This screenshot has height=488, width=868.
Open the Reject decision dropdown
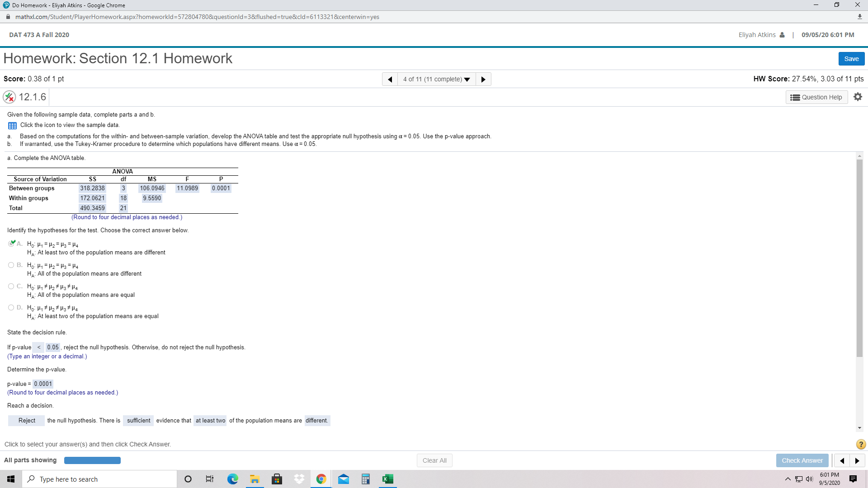click(x=27, y=421)
